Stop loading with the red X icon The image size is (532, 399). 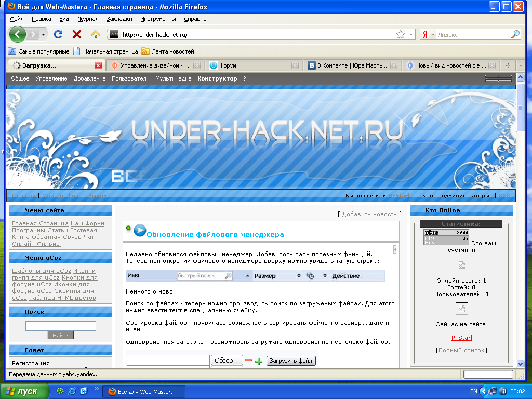[x=77, y=34]
